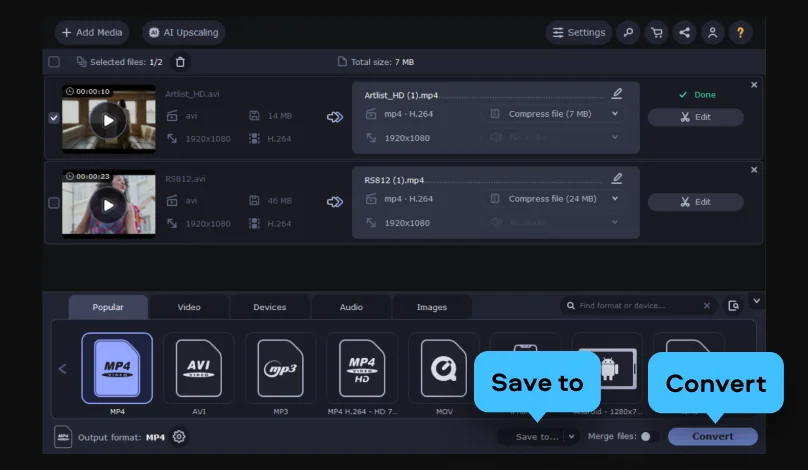The image size is (808, 470).
Task: Click the Convert button
Action: (712, 437)
